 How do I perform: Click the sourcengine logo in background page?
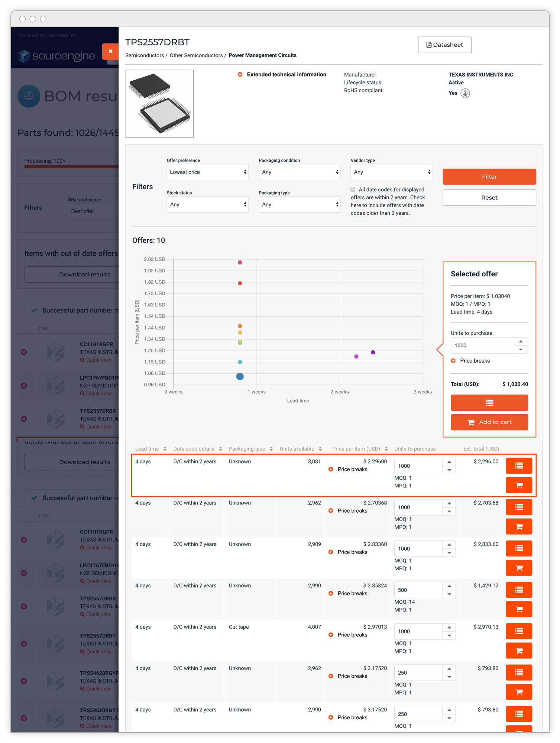57,56
